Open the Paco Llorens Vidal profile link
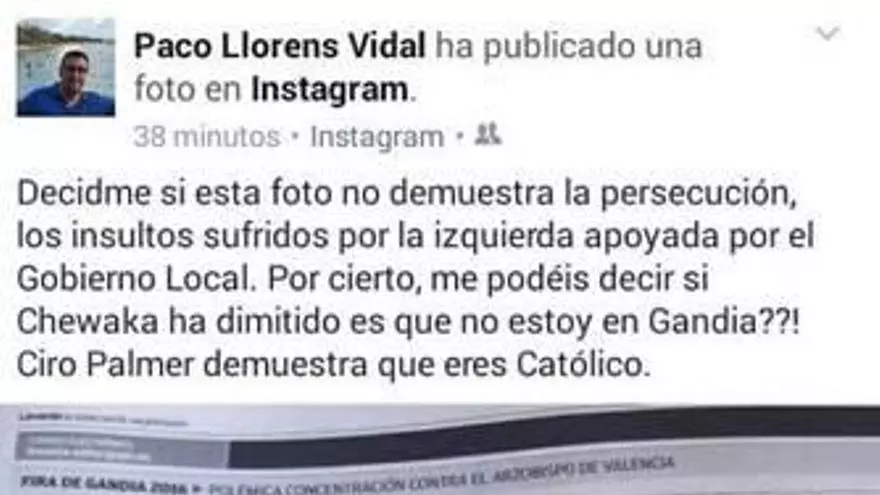880x495 pixels. (x=279, y=45)
